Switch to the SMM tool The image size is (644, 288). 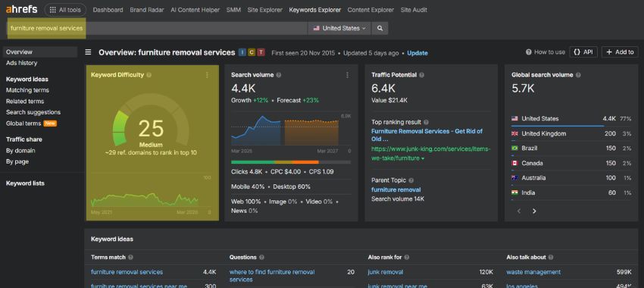(233, 10)
